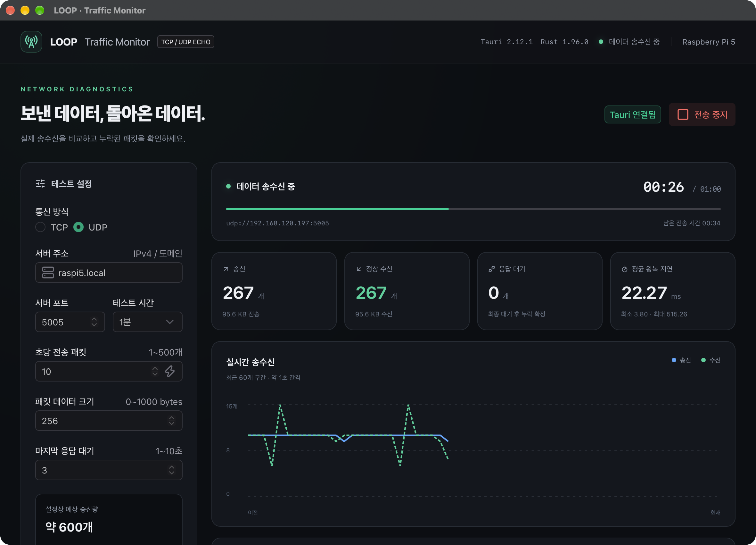Click the arrow icon next to 송신

pyautogui.click(x=226, y=269)
